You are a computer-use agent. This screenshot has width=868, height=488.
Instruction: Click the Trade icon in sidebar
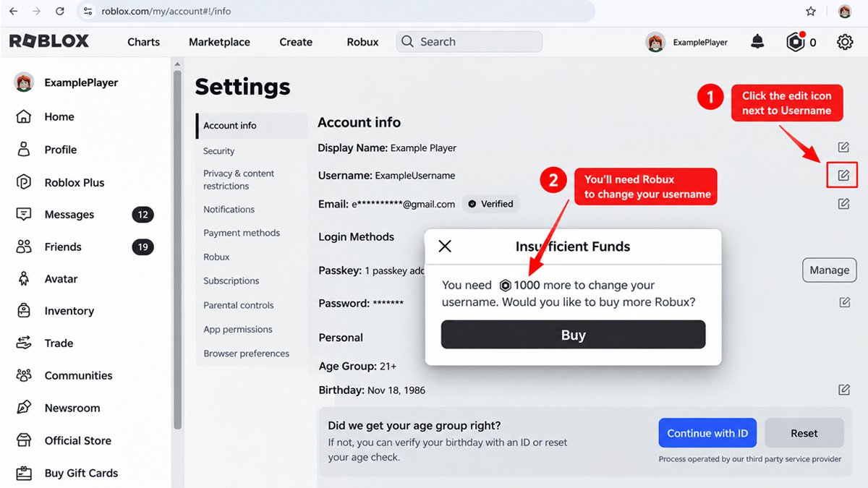24,343
